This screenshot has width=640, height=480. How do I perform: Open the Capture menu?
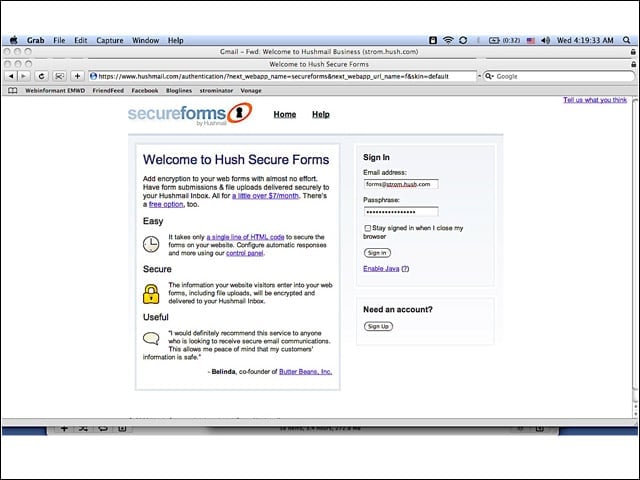click(x=110, y=40)
